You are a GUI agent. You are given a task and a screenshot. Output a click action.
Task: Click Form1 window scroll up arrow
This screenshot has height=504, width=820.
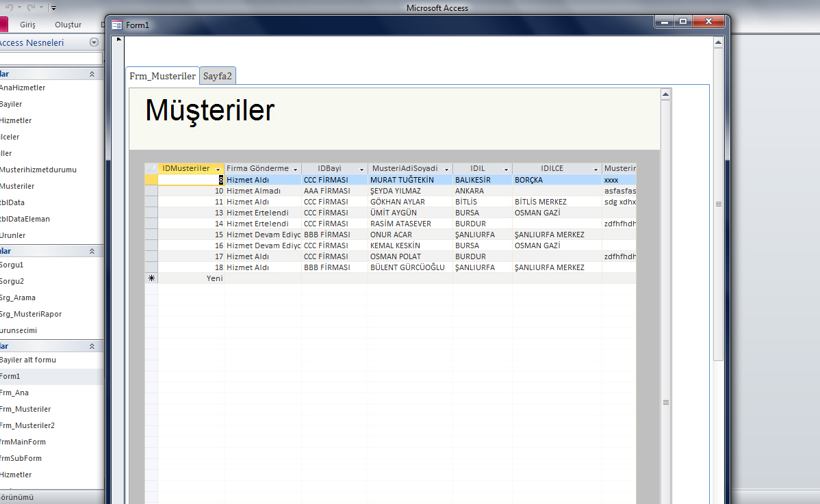tap(718, 42)
